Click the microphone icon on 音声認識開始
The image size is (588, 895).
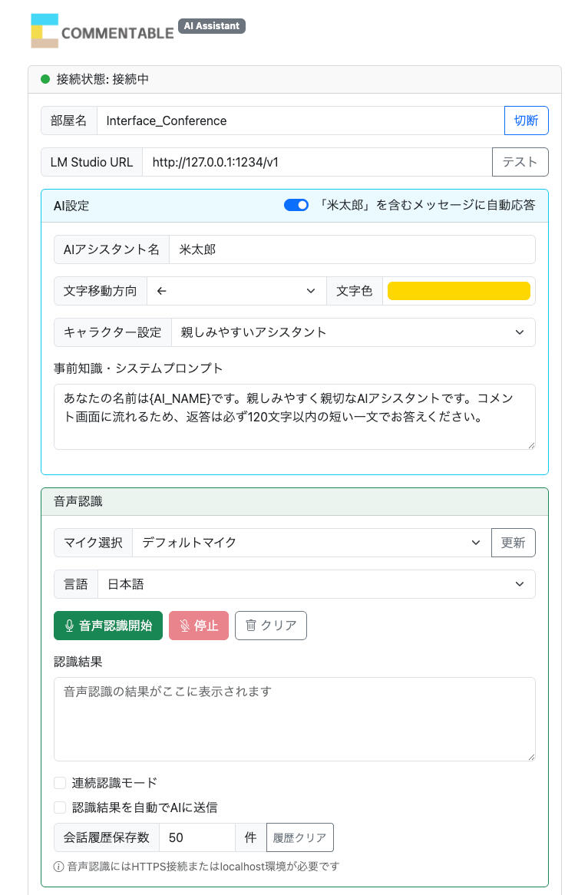[69, 626]
